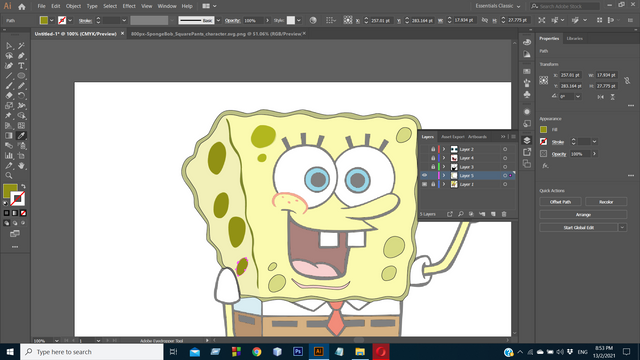Select the Selection tool arrow
Screen dimensions: 640x360
point(9,46)
